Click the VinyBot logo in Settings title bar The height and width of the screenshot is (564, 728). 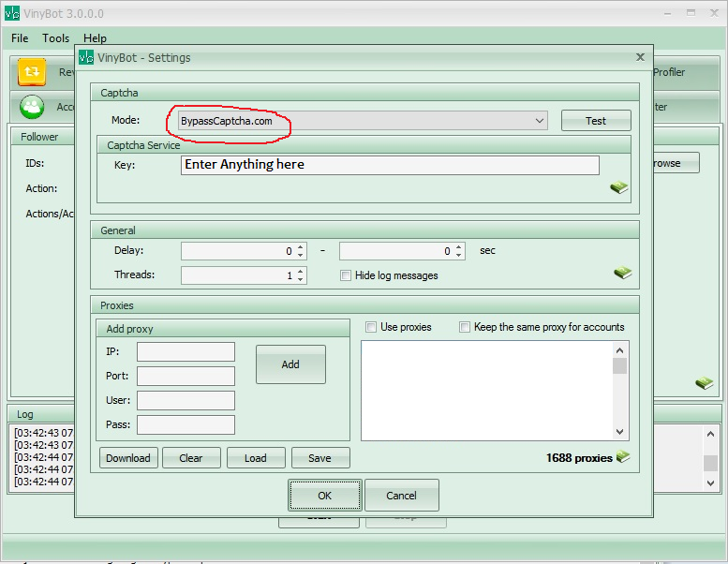86,57
